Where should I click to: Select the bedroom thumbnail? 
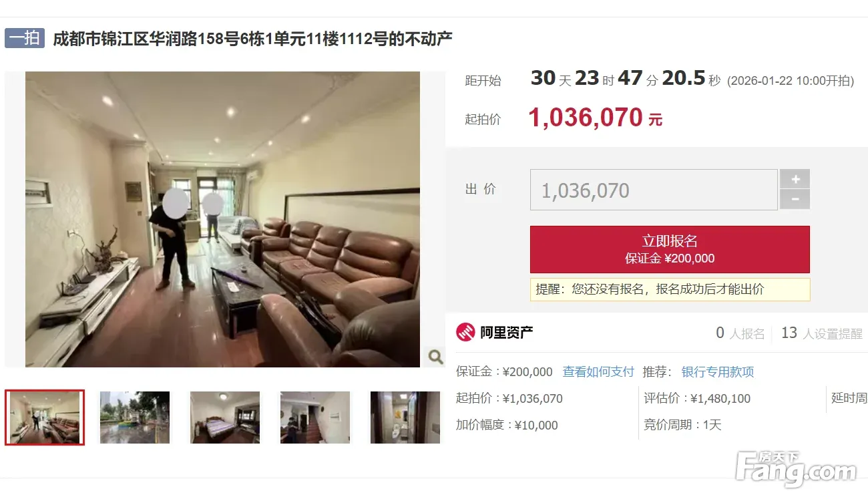click(225, 418)
